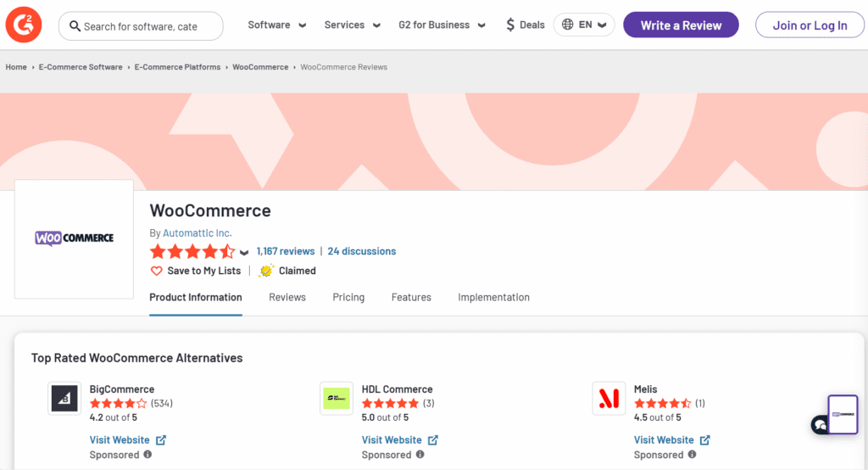Open the Implementation tab
The image size is (868, 470).
[494, 298]
